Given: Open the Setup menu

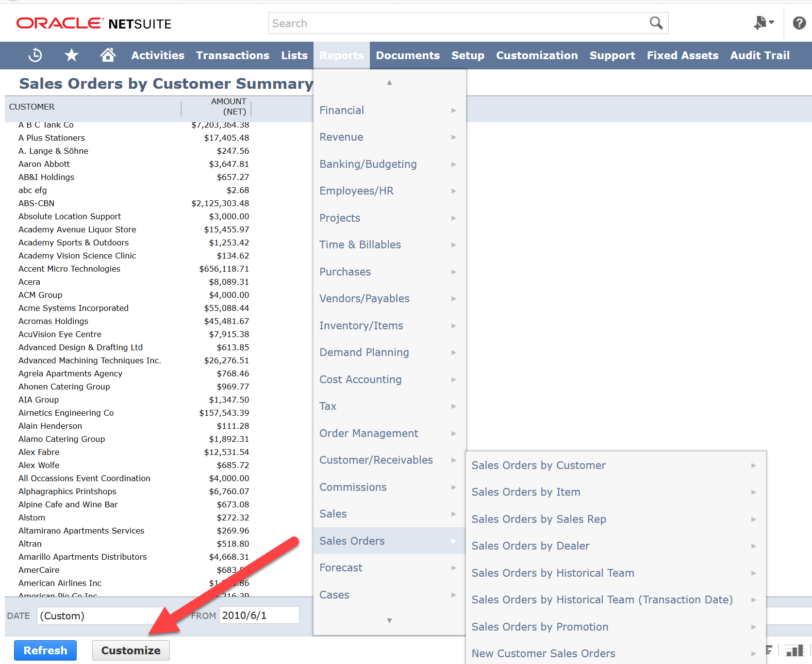Looking at the screenshot, I should pos(468,55).
